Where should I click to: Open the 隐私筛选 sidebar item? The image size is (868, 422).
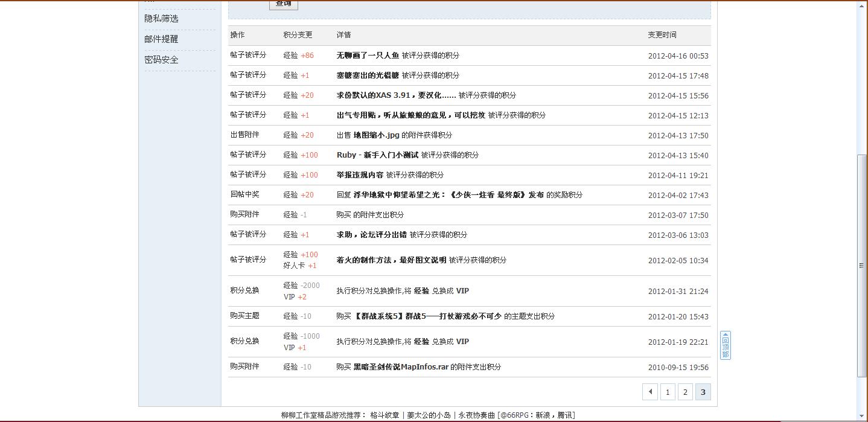[x=161, y=19]
